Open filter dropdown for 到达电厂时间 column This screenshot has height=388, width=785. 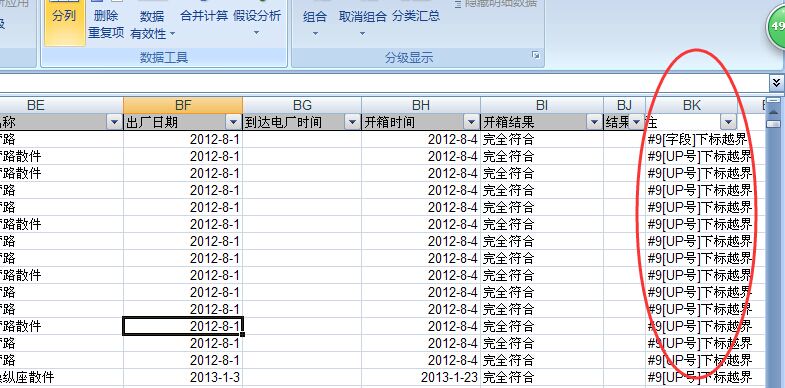pos(352,122)
